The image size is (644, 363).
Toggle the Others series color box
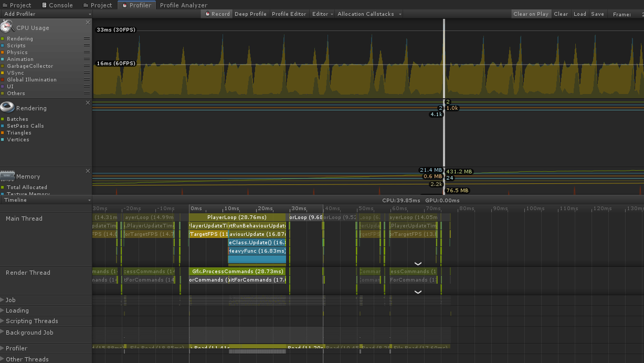3,93
